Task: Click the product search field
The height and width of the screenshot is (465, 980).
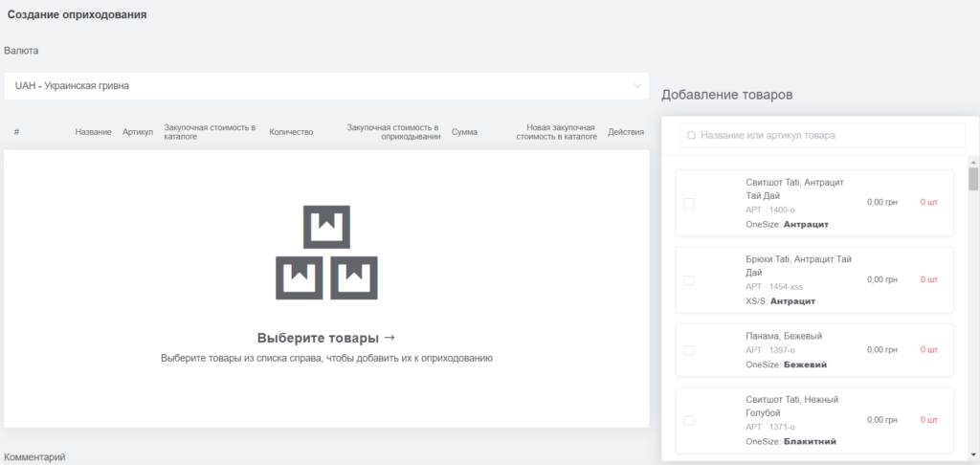Action: [822, 135]
